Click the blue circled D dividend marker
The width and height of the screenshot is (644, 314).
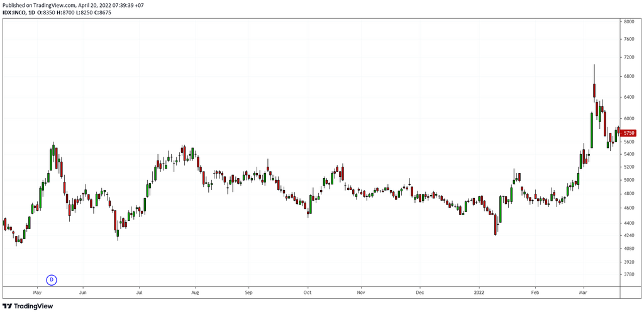52,279
